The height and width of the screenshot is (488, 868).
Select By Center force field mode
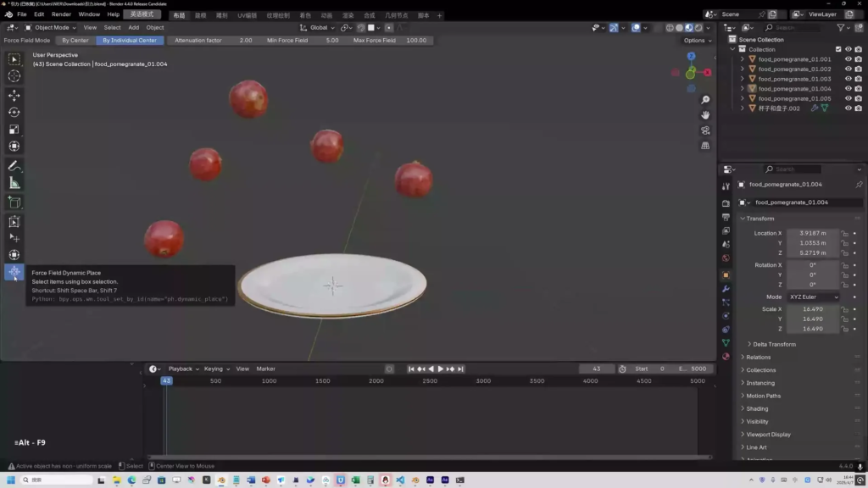click(x=75, y=41)
